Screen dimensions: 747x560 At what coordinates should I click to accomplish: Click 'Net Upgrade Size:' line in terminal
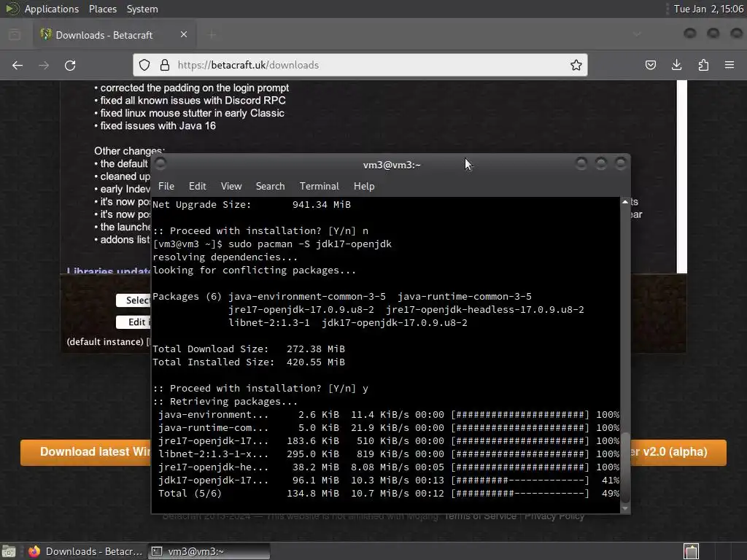252,205
